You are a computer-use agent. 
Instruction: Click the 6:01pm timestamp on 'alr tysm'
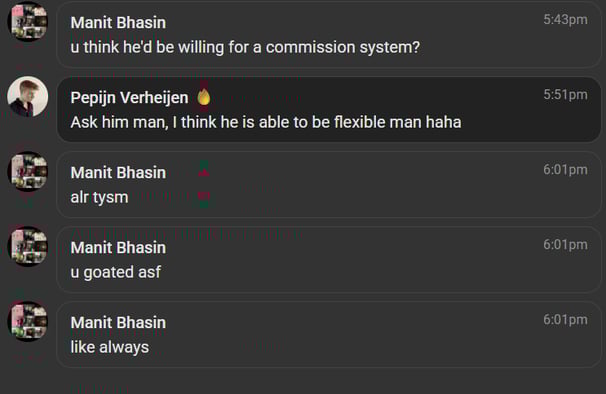click(x=565, y=170)
